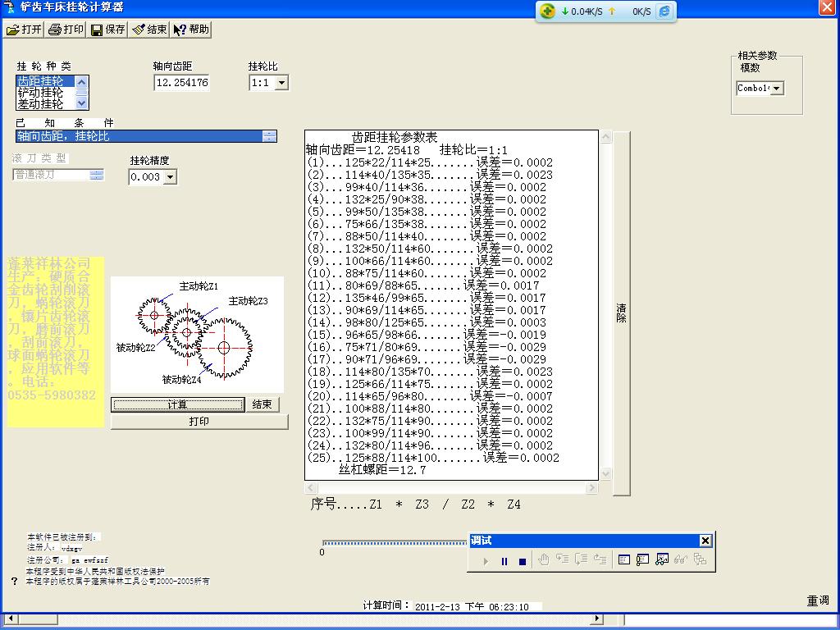
Task: Click the wide 打印 button below 计算
Action: (199, 422)
